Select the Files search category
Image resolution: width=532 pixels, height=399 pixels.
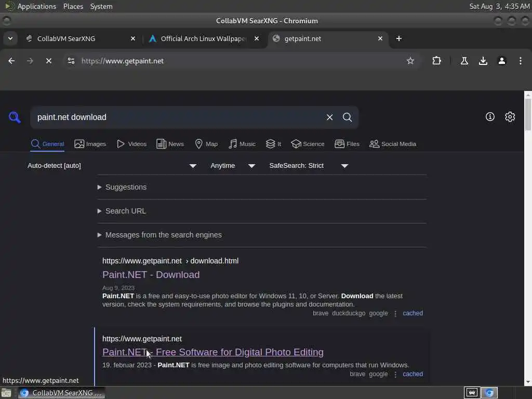pos(347,144)
